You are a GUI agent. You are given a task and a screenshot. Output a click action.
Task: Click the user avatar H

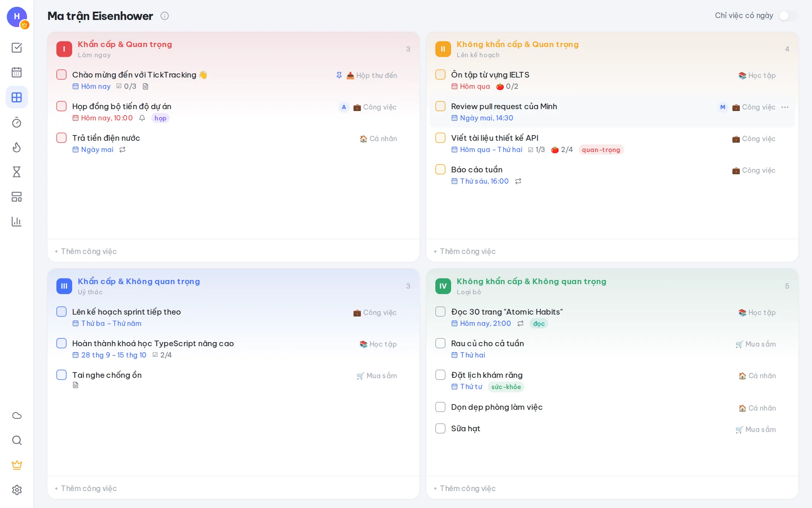pyautogui.click(x=17, y=17)
